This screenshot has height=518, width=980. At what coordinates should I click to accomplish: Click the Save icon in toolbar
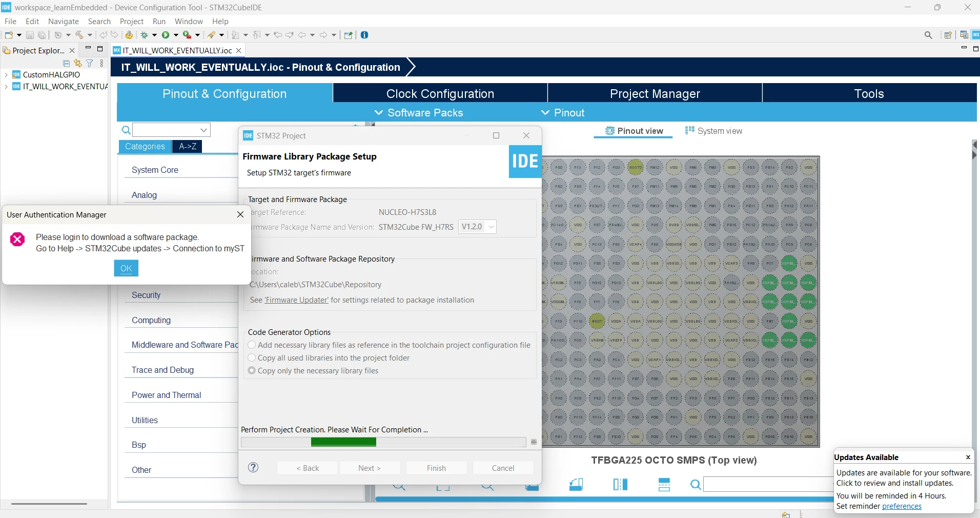coord(30,35)
